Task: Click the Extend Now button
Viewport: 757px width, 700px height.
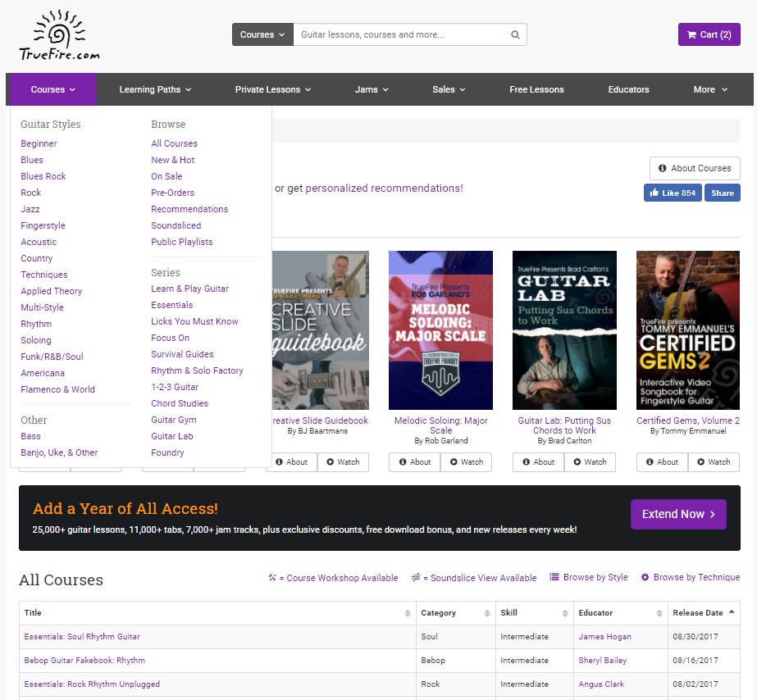Action: click(678, 514)
